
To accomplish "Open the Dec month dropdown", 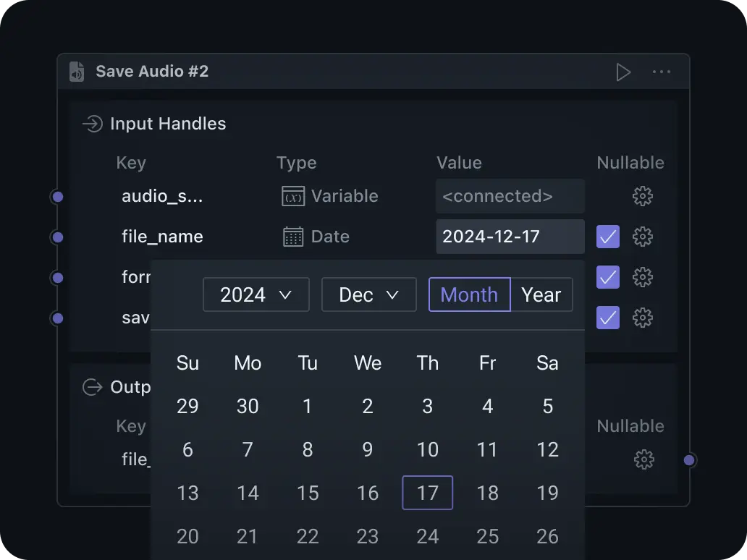I will point(368,294).
